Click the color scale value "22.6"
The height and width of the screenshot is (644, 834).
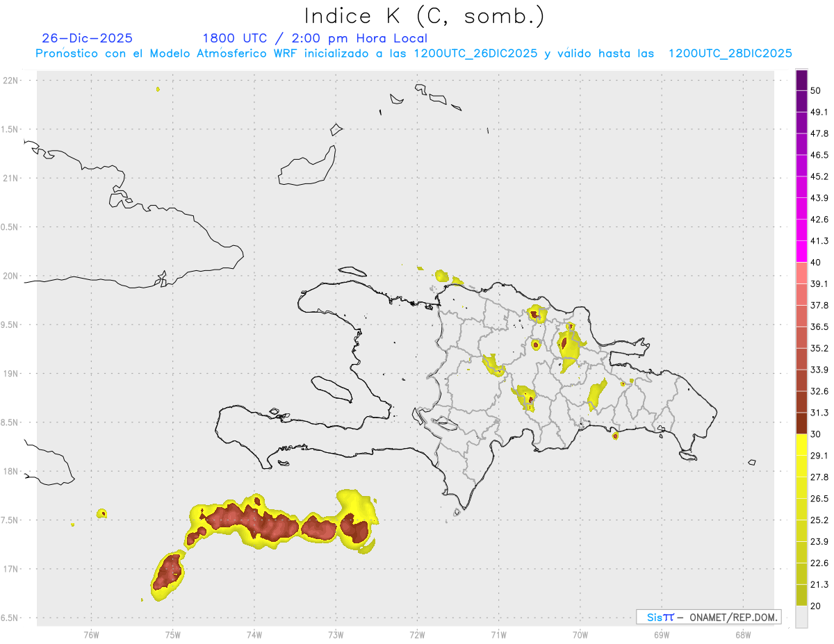[820, 563]
